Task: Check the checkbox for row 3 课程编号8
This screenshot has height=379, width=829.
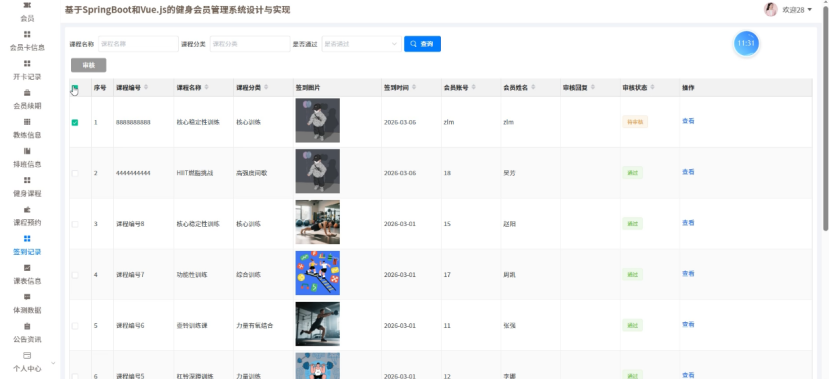Action: pos(75,224)
